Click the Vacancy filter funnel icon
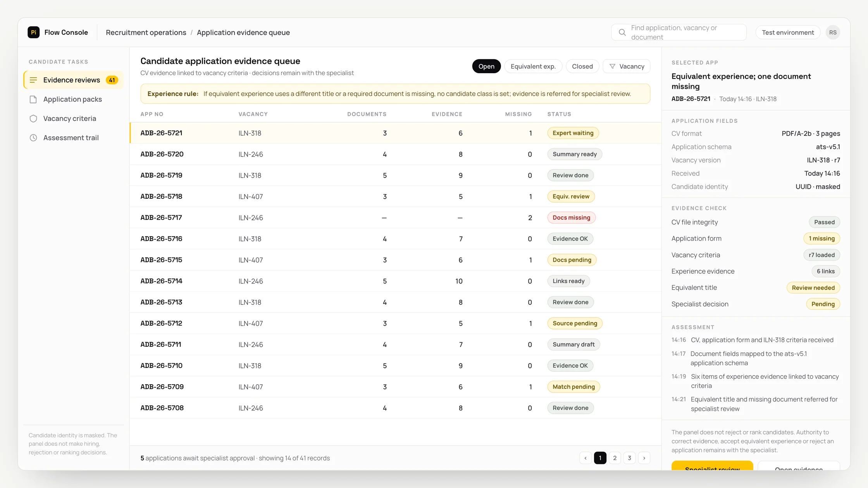This screenshot has width=868, height=488. click(x=612, y=67)
